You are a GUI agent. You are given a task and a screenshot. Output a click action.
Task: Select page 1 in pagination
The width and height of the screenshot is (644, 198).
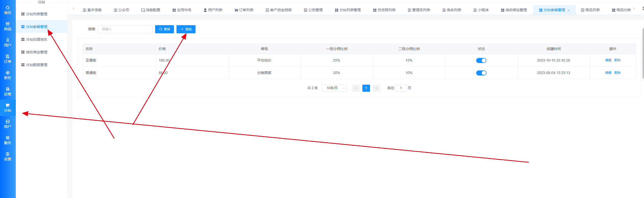pyautogui.click(x=366, y=88)
